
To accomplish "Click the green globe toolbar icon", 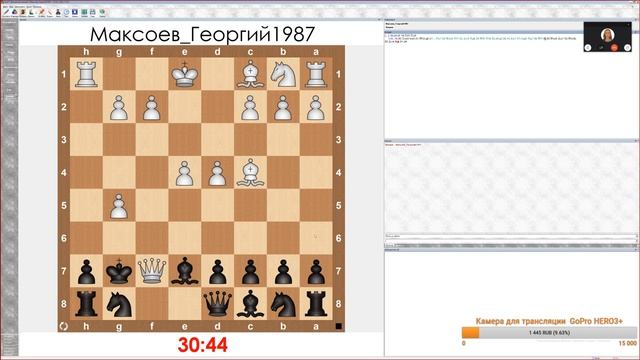I will (102, 12).
